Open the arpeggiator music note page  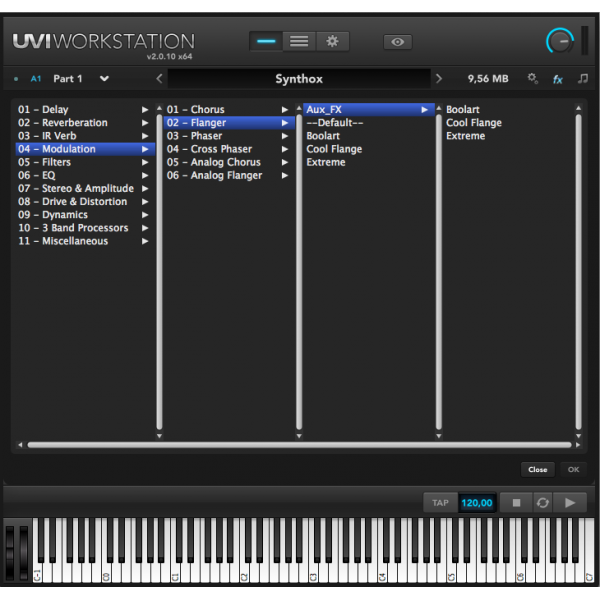click(x=583, y=79)
